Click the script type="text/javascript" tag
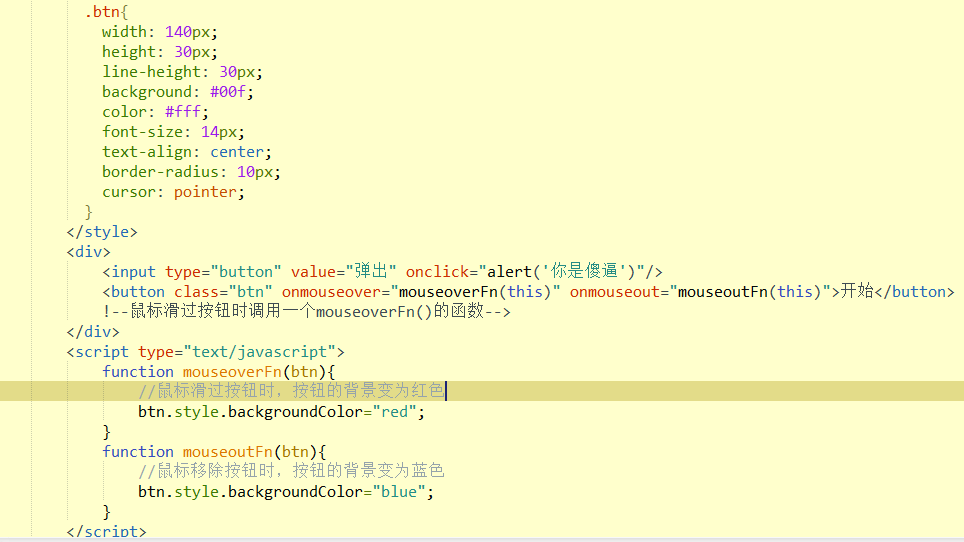 click(x=205, y=352)
